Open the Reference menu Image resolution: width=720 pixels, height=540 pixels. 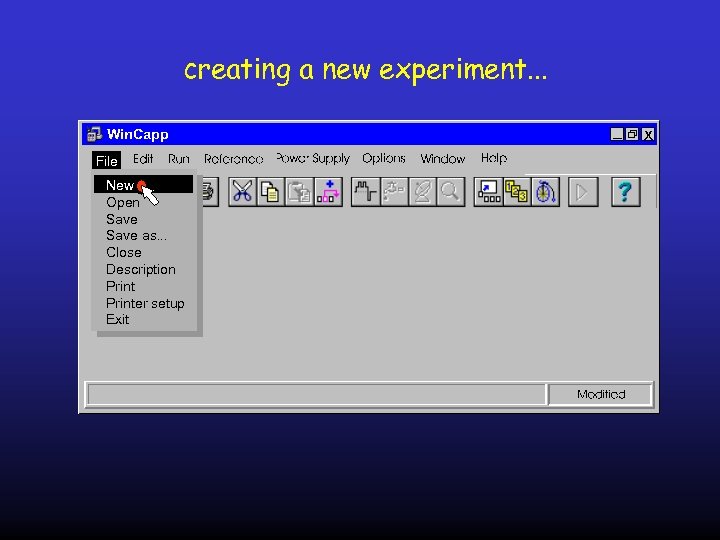(233, 159)
